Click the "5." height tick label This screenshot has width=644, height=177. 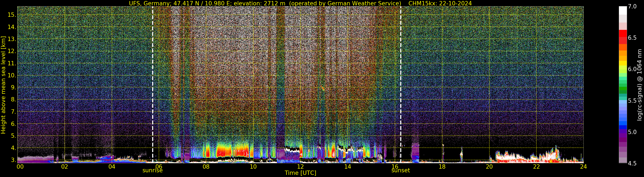pos(13,136)
